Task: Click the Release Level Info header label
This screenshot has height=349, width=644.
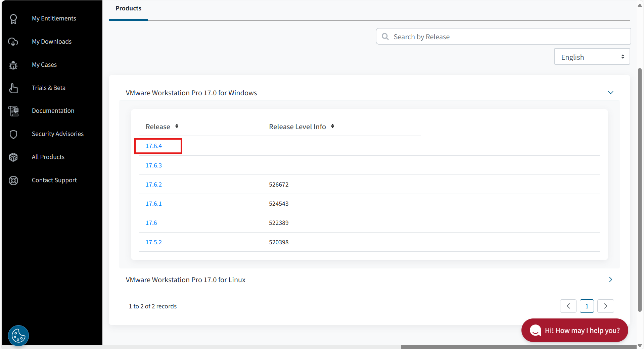Action: 297,127
